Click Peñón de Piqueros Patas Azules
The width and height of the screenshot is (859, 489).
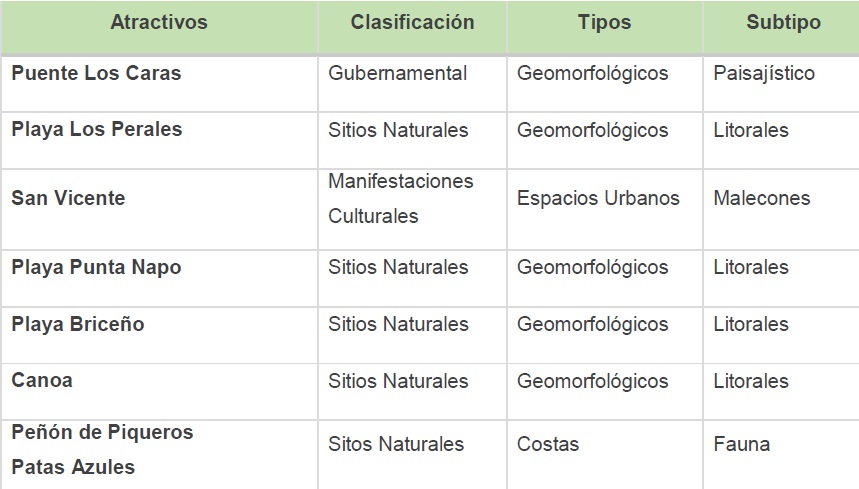102,449
